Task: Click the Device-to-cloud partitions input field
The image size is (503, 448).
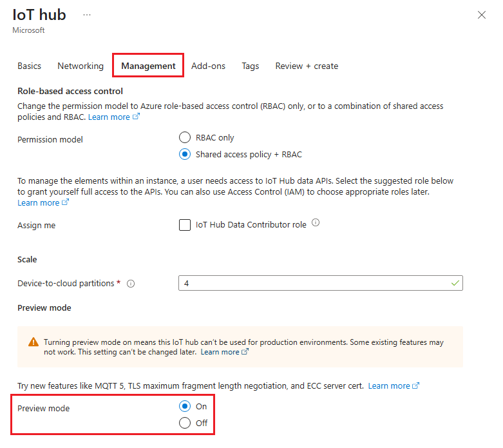Action: tap(320, 283)
